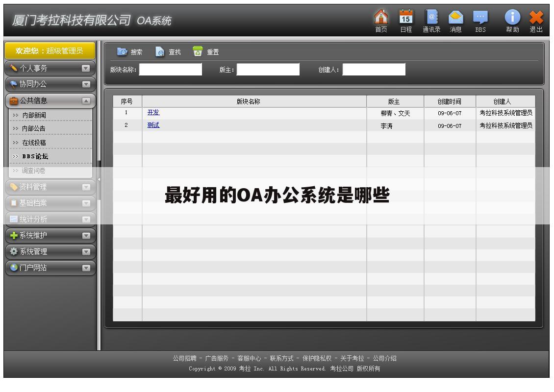Check 消息 messages via its icon
The image size is (554, 392).
[455, 19]
